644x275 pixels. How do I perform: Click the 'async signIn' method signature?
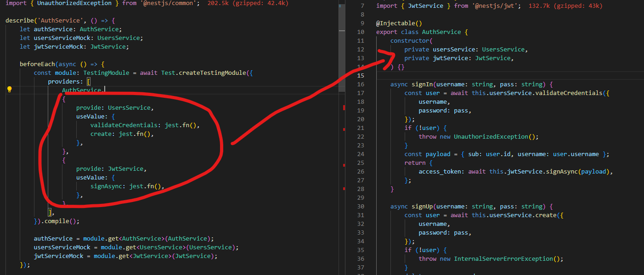(472, 84)
